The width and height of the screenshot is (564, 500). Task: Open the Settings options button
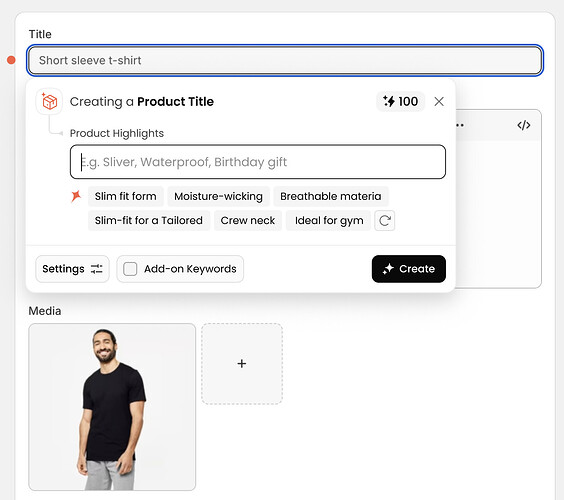click(72, 269)
